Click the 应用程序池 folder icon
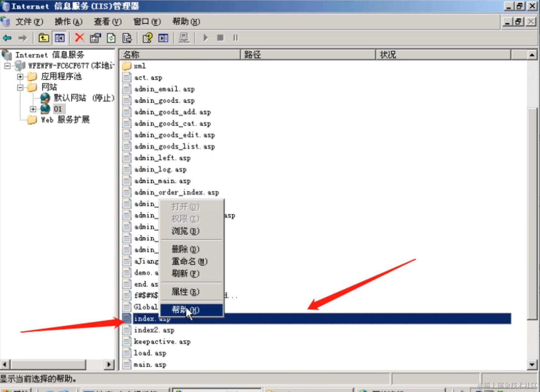 click(x=32, y=77)
